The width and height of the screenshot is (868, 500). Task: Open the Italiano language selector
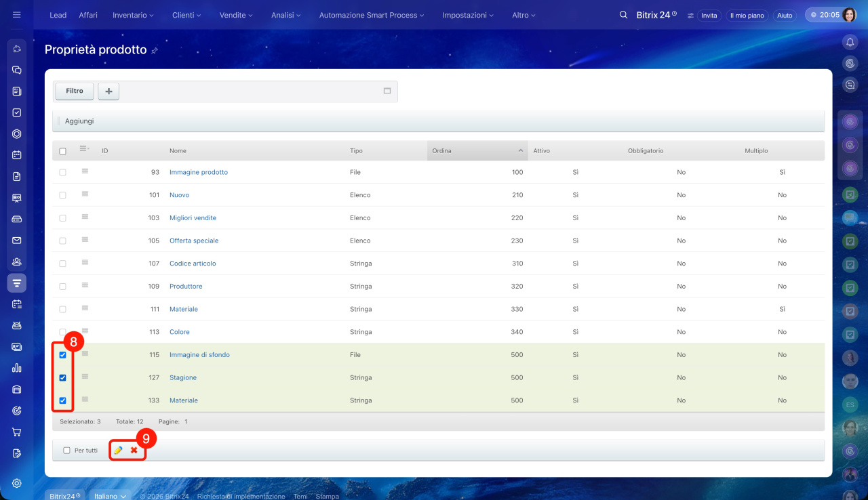click(x=110, y=496)
